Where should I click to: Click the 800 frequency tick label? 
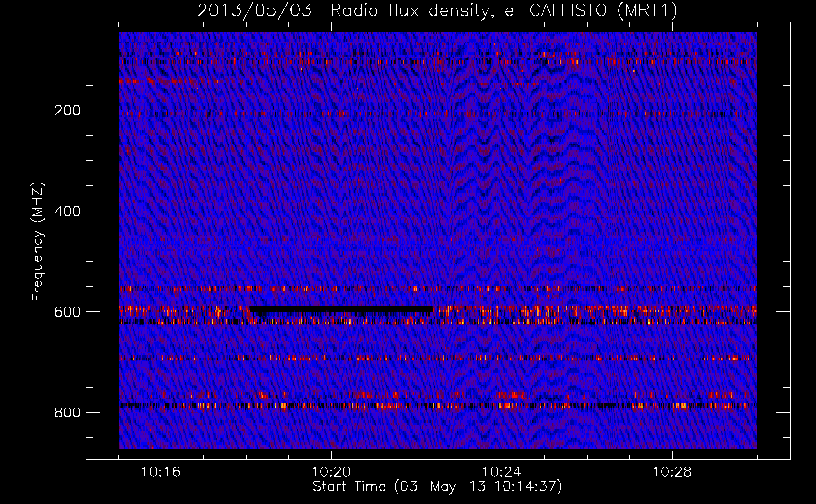[68, 413]
